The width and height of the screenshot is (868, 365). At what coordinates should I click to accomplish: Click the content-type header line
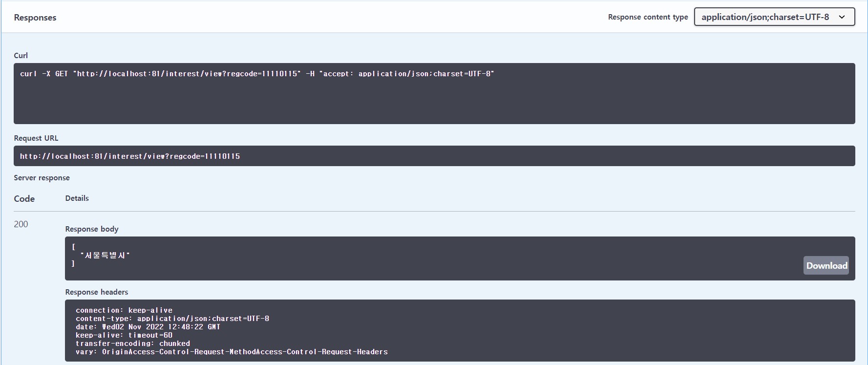172,319
